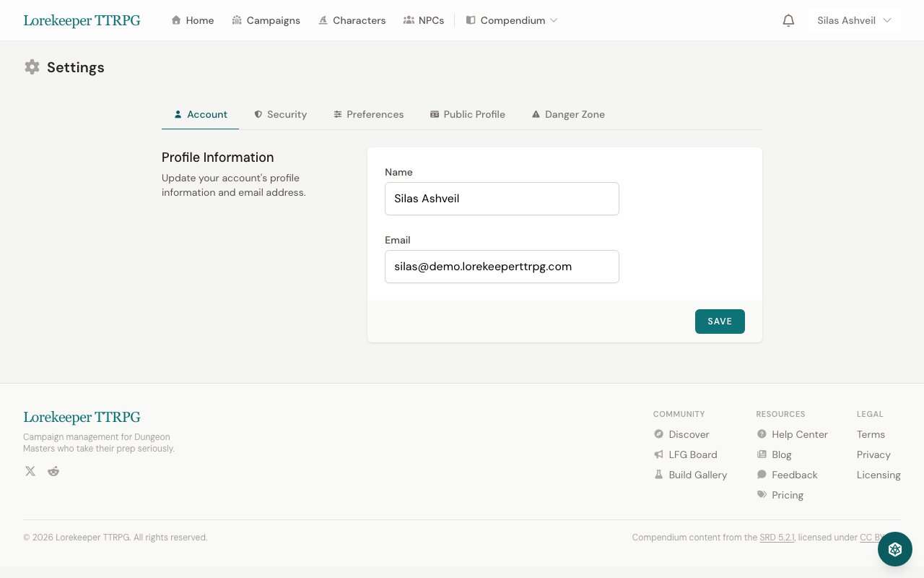
Task: Switch to the Security tab
Action: click(x=280, y=114)
